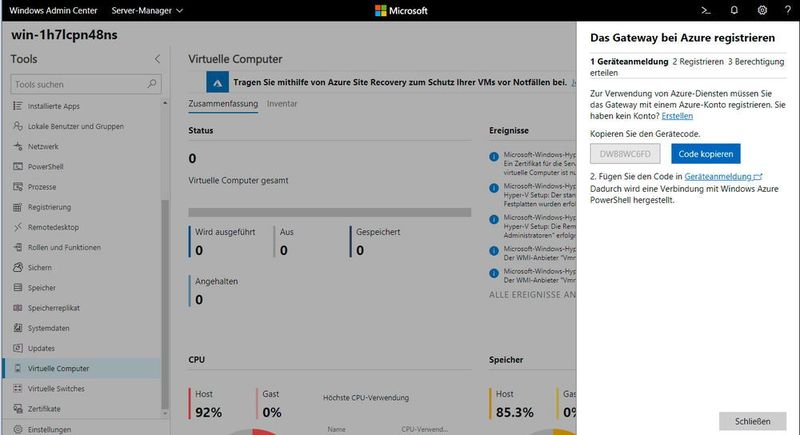Select step 1 Geräteanmeldung
Image resolution: width=800 pixels, height=435 pixels.
tap(629, 62)
